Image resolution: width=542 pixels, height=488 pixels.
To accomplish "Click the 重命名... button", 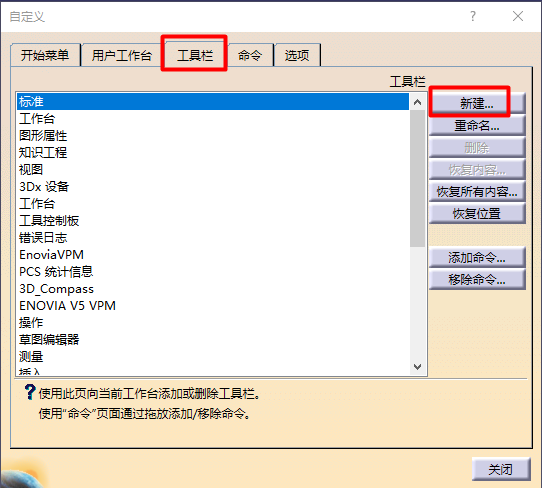I will pos(477,125).
